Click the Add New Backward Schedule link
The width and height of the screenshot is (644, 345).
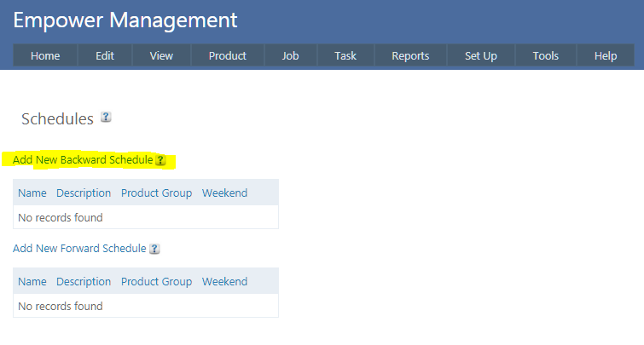pyautogui.click(x=83, y=160)
